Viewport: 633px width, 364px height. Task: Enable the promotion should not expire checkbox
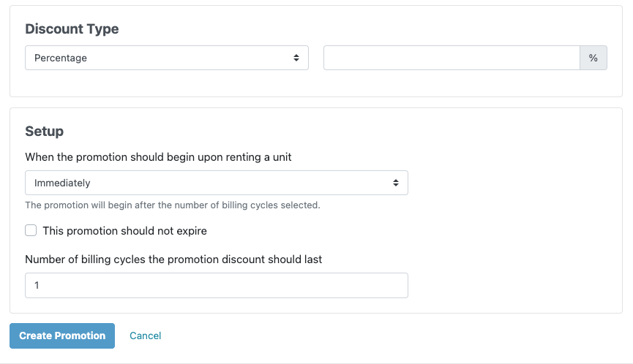coord(31,231)
